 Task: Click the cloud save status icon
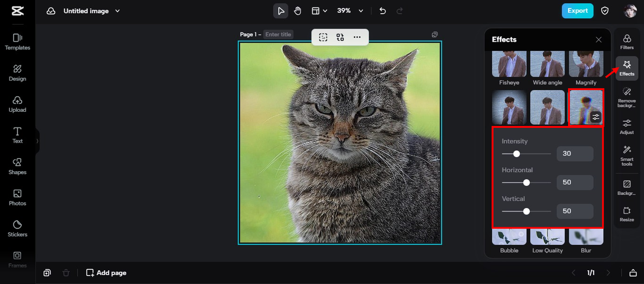(x=51, y=11)
